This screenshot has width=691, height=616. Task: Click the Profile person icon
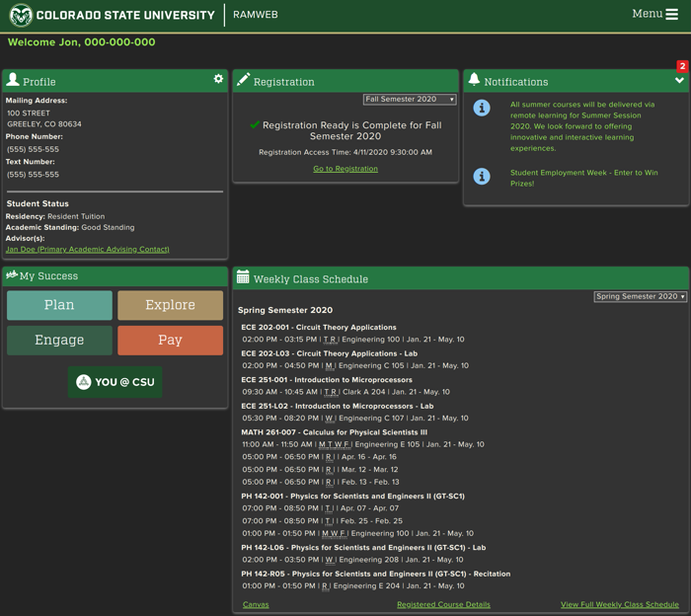(x=13, y=80)
